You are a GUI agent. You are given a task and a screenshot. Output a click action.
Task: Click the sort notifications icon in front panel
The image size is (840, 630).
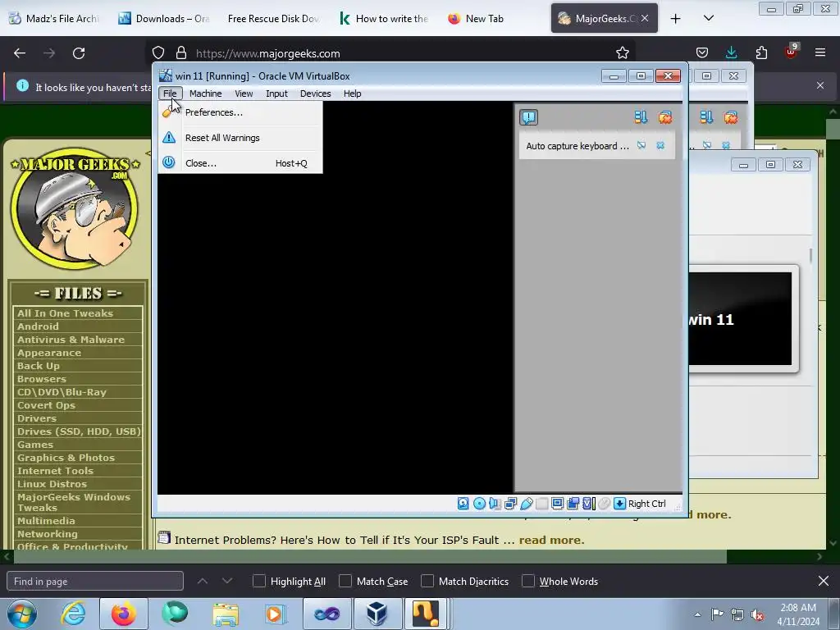(641, 117)
